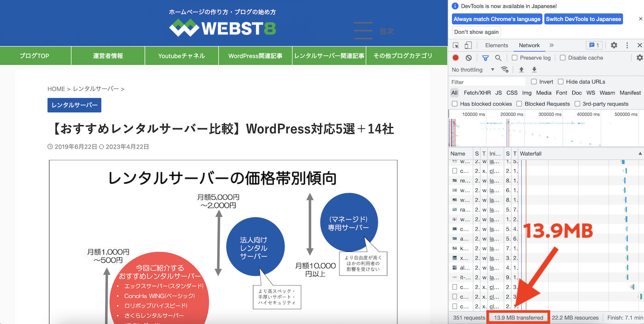The width and height of the screenshot is (644, 324).
Task: Check the Disable cache option
Action: click(x=562, y=58)
